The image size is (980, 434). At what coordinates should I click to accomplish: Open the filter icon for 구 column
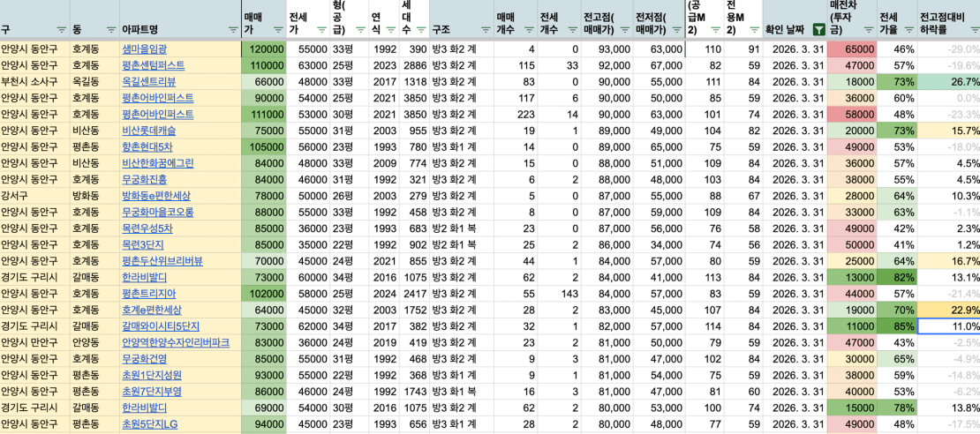click(x=61, y=29)
